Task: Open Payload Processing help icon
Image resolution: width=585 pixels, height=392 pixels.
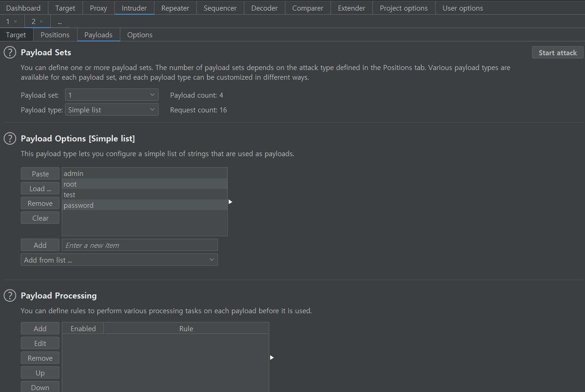Action: 10,295
